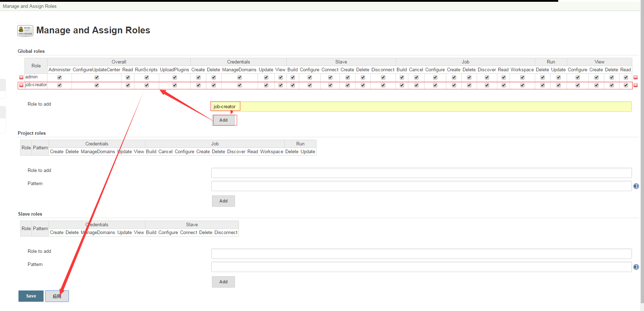The image size is (644, 311).
Task: Click the vertical page scrollbar
Action: tap(642, 152)
